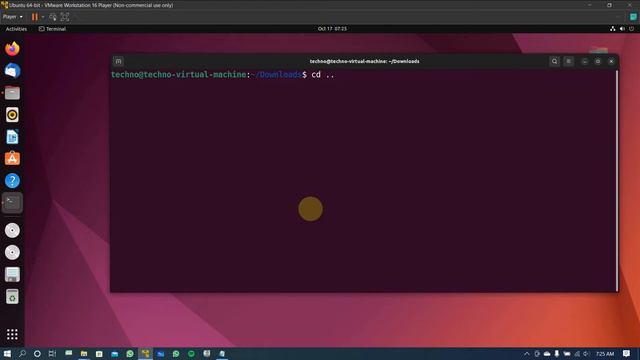Open the Trash in the dock
The width and height of the screenshot is (640, 360).
tap(12, 297)
